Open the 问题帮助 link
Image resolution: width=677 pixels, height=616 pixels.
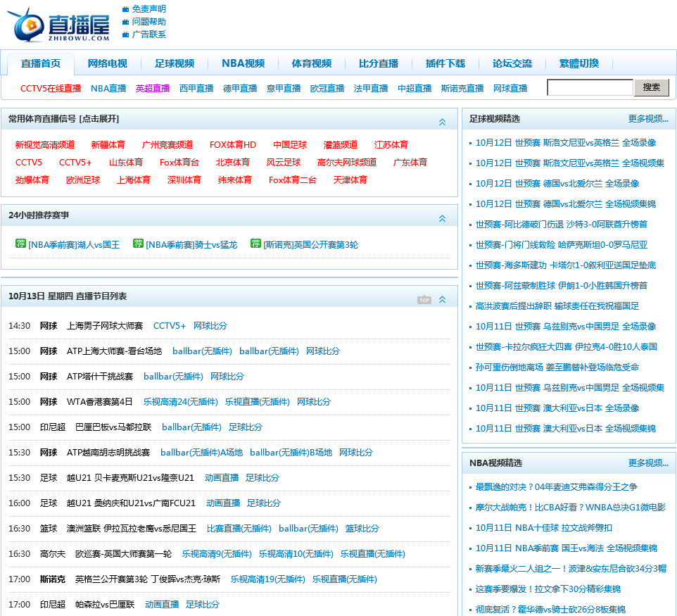click(x=149, y=22)
